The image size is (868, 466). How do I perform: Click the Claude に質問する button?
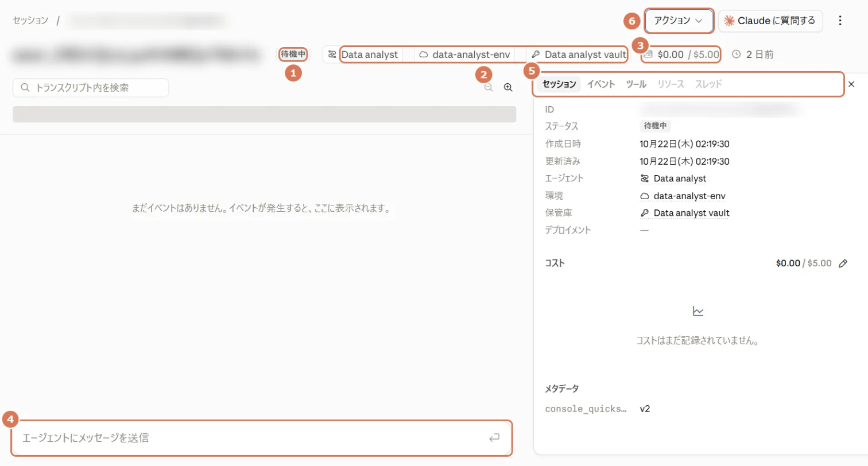[770, 21]
